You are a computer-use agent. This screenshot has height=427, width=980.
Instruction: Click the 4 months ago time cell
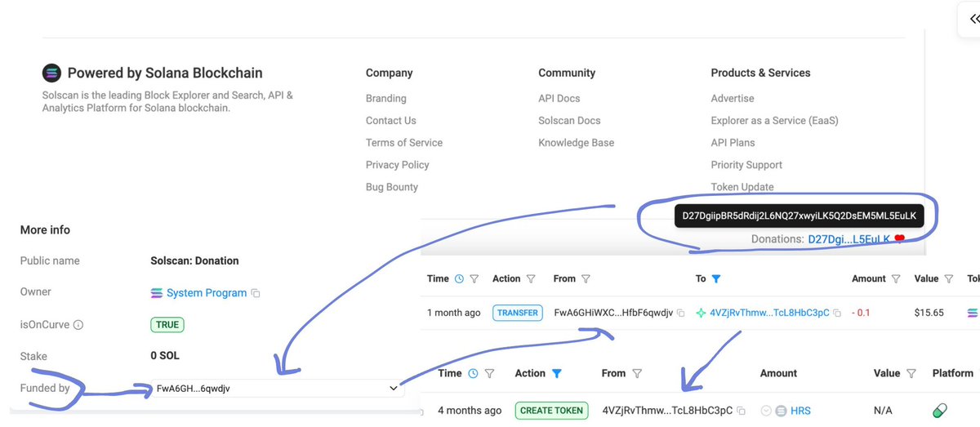pos(470,411)
